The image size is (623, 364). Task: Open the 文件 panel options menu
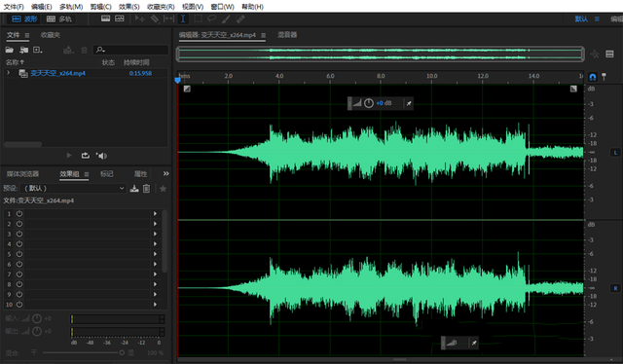click(27, 35)
